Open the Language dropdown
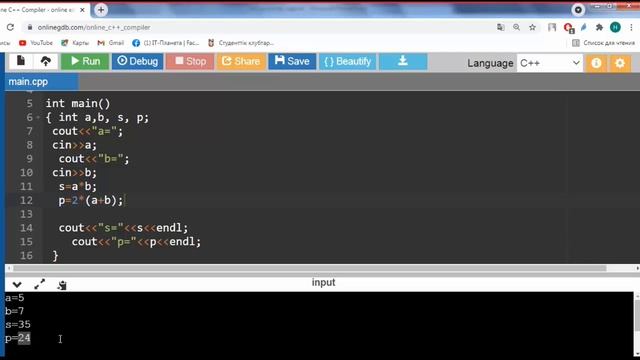Viewport: 640px width, 360px height. [550, 63]
